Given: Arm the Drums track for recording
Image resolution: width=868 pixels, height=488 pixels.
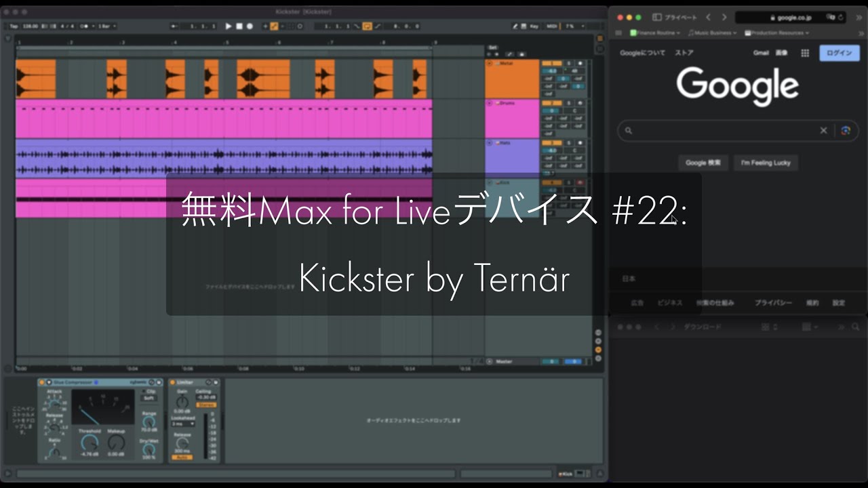Looking at the screenshot, I should (580, 103).
